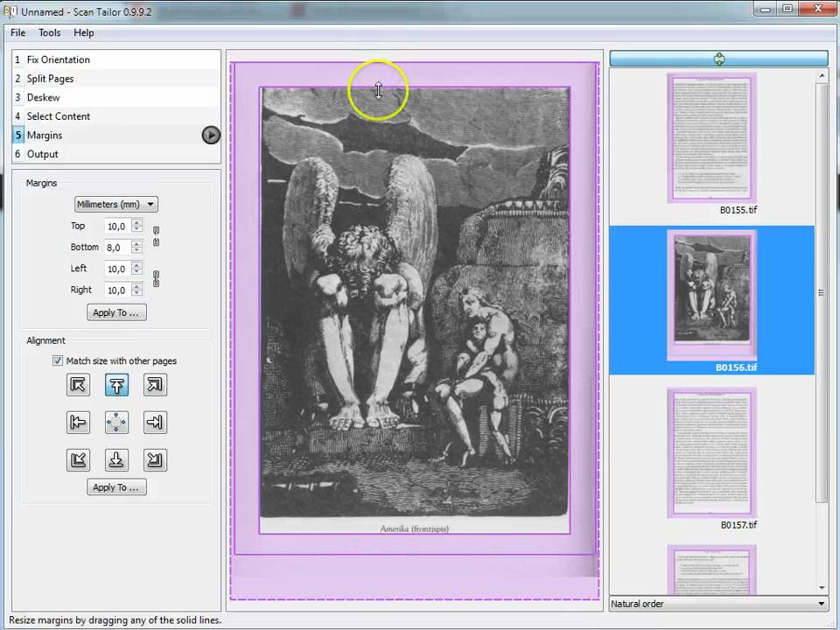This screenshot has height=630, width=840.
Task: Click the B0157.tif file name label
Action: click(738, 525)
